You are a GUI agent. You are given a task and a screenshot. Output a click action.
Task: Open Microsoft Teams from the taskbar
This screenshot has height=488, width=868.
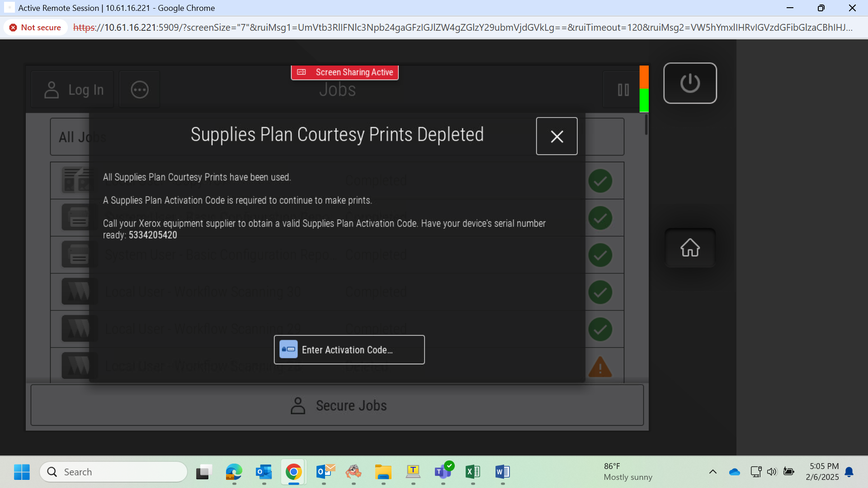coord(443,472)
